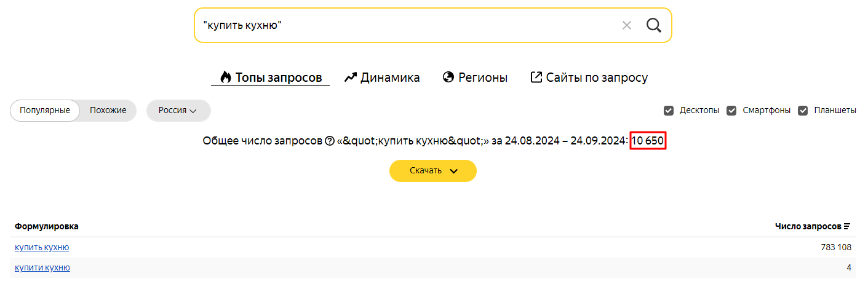Uncheck the Десктопы checkbox

tap(669, 111)
